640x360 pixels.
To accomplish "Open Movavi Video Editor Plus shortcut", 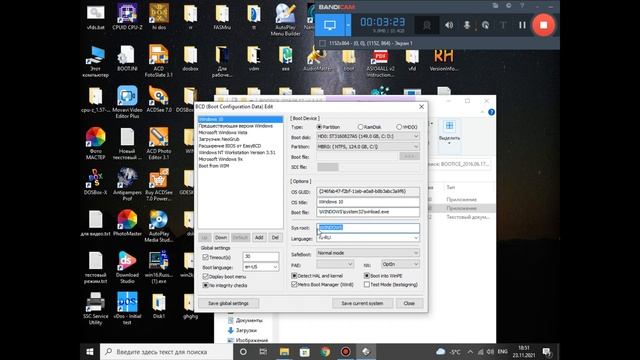I will point(127,102).
